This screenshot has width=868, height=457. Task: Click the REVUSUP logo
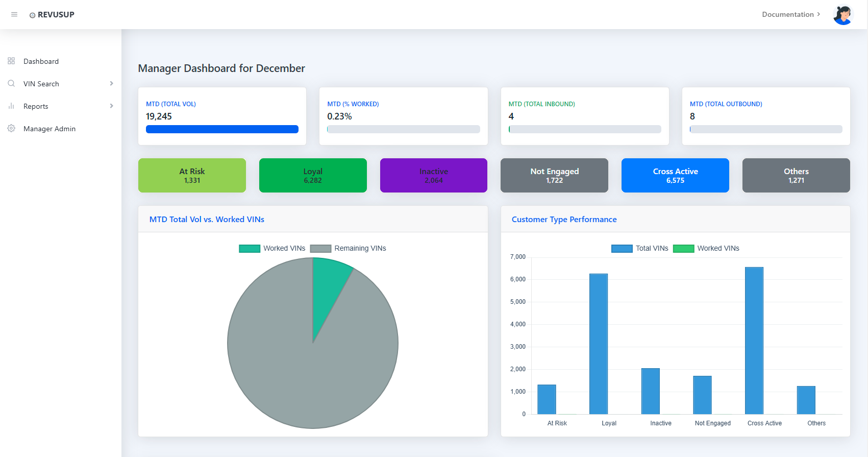(x=52, y=15)
